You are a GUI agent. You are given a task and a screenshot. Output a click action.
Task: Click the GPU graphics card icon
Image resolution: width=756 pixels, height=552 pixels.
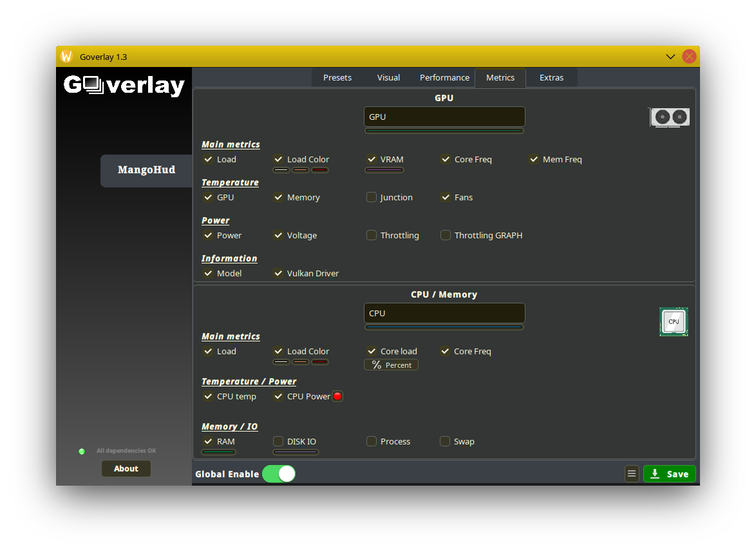pos(669,117)
